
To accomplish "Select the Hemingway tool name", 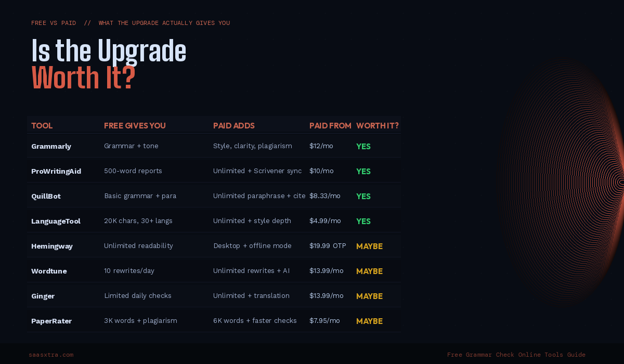I will tap(52, 246).
